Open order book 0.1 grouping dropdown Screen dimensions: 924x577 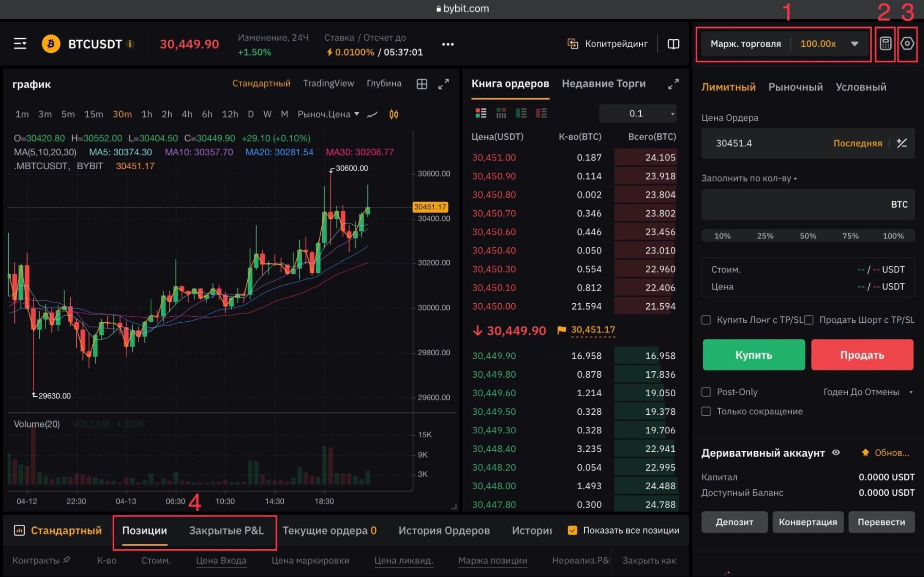point(638,114)
